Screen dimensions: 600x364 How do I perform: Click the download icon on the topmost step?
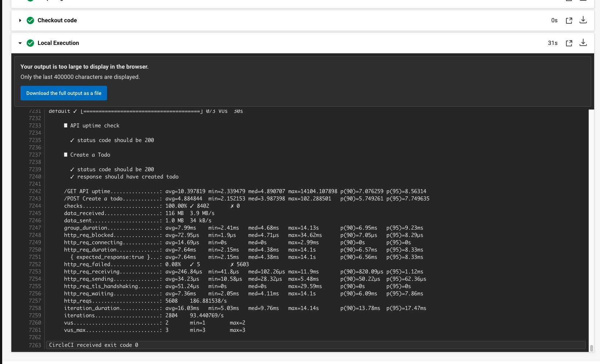(583, 1)
